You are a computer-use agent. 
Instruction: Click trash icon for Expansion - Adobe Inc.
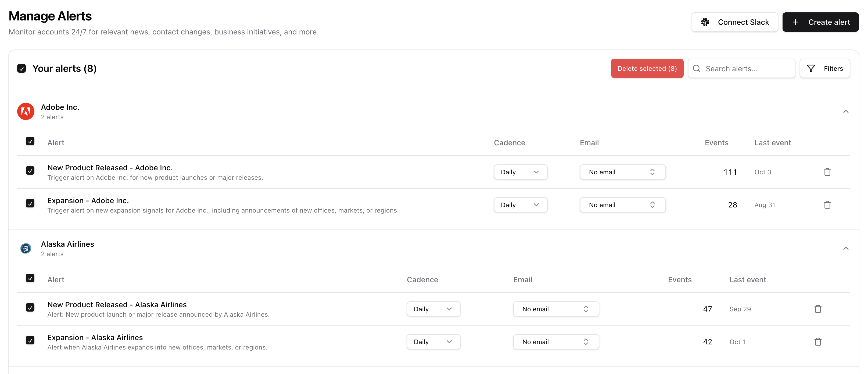click(827, 205)
